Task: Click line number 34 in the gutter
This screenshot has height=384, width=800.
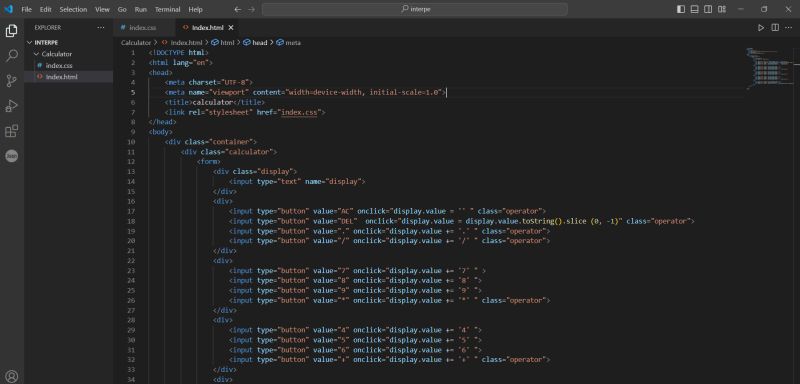Action: (x=132, y=380)
